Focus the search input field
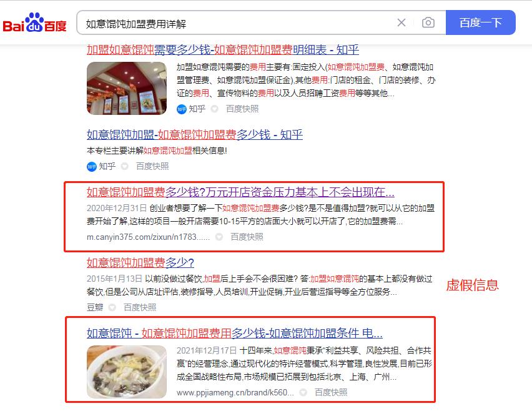 237,22
